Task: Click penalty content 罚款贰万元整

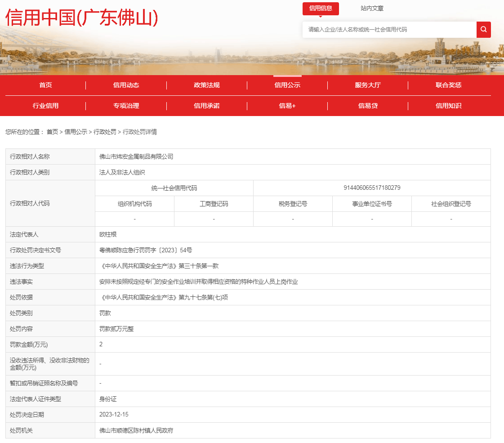Action: point(116,329)
